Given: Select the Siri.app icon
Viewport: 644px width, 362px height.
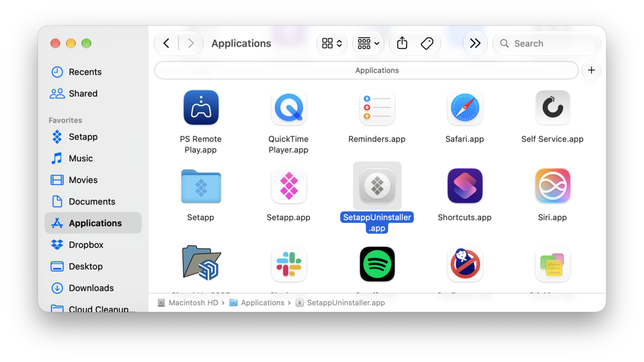Looking at the screenshot, I should 552,186.
